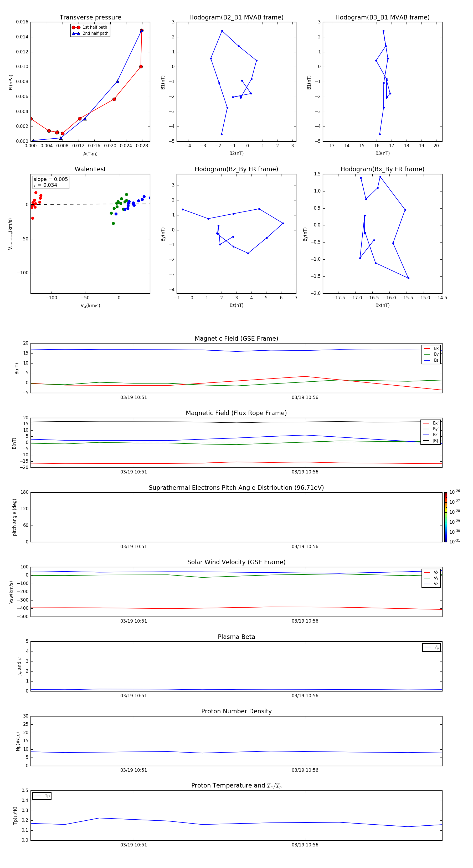Click the 'B3(nT)' x-axis label
Image resolution: width=473 pixels, height=868 pixels.
point(382,153)
